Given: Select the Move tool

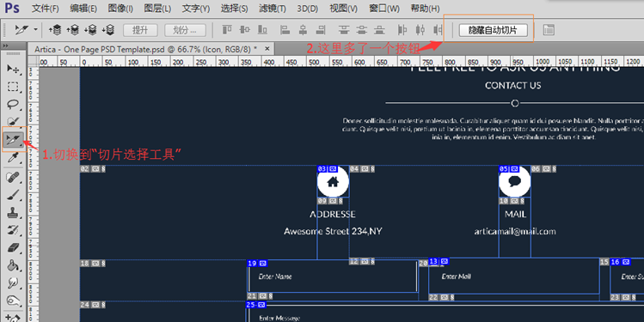Looking at the screenshot, I should pos(13,70).
